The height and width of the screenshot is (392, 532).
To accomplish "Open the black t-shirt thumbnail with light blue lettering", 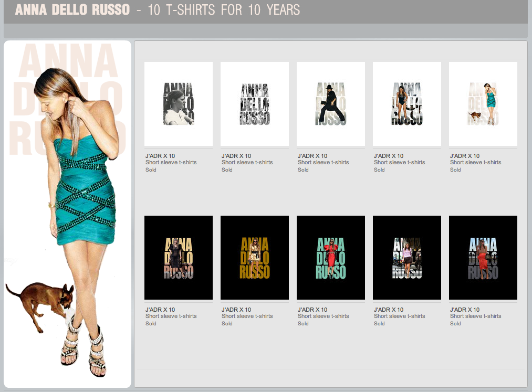I will coord(483,258).
